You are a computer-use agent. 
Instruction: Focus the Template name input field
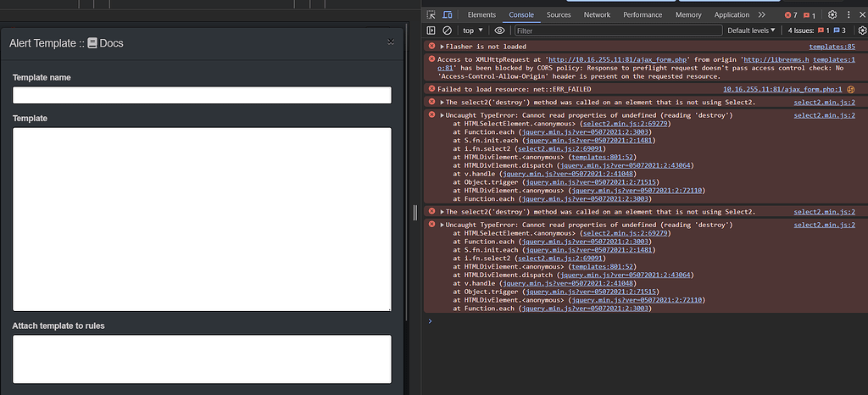pyautogui.click(x=202, y=95)
